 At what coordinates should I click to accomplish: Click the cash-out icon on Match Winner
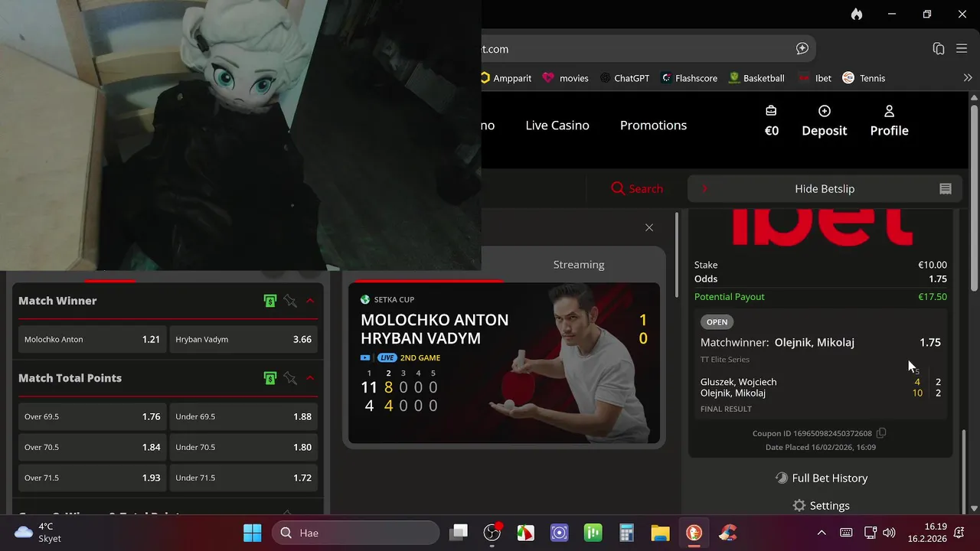pyautogui.click(x=269, y=301)
